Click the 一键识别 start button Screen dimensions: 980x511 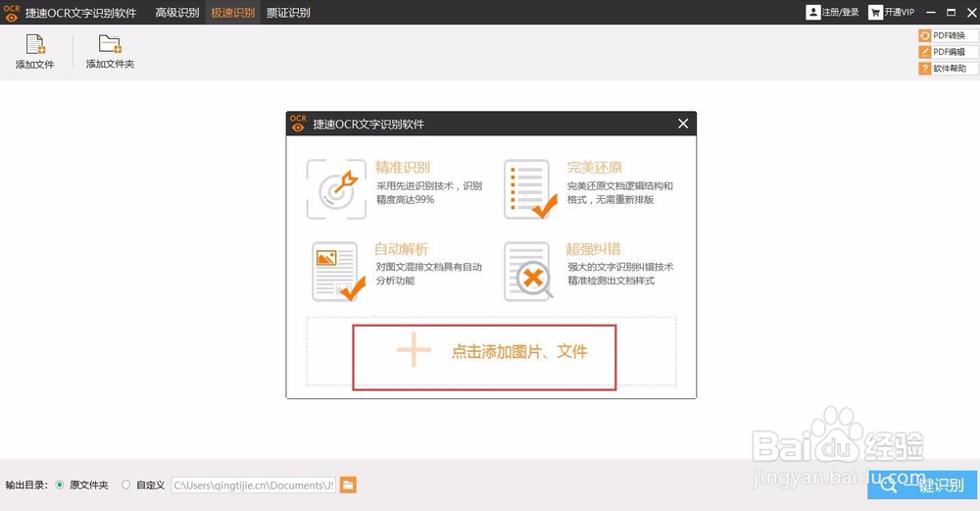coord(922,485)
